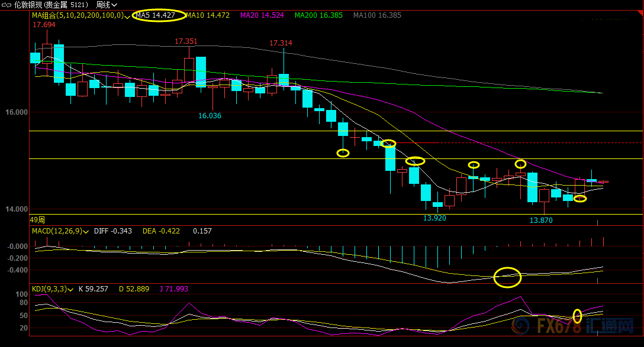Screen dimensions: 644x347
Task: Click the link icon beside 伦敦银现 title
Action: point(6,5)
